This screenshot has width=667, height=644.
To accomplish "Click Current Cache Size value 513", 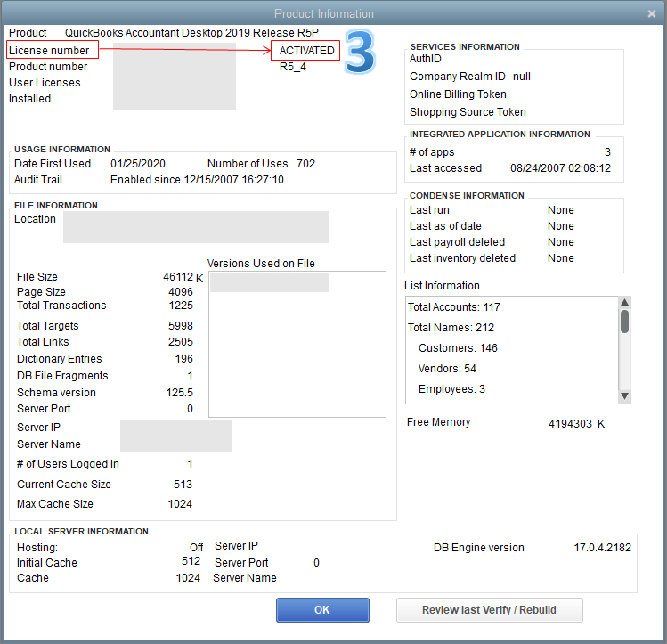I will pyautogui.click(x=183, y=485).
